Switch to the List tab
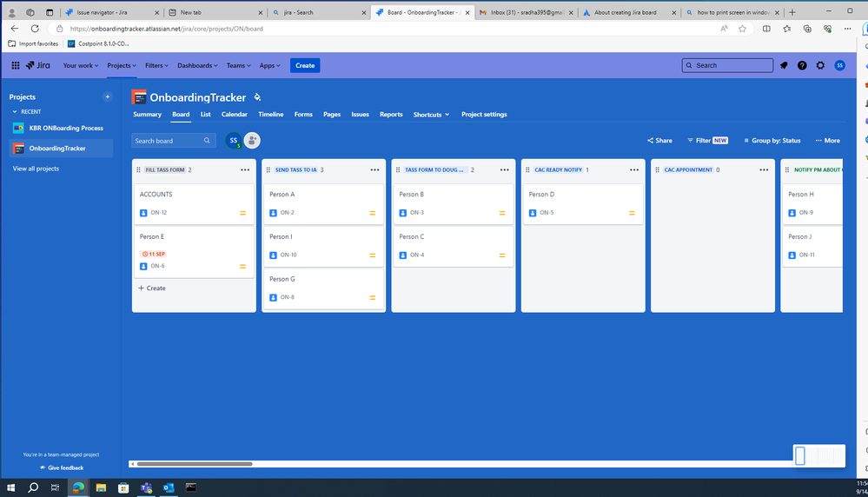This screenshot has height=497, width=868. tap(205, 115)
